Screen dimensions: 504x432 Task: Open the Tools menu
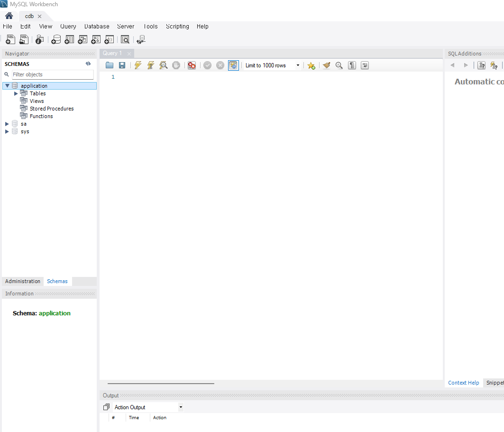click(x=150, y=27)
